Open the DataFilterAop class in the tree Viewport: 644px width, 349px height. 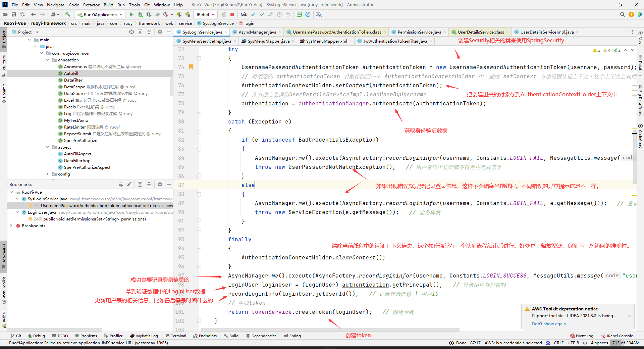pos(77,160)
